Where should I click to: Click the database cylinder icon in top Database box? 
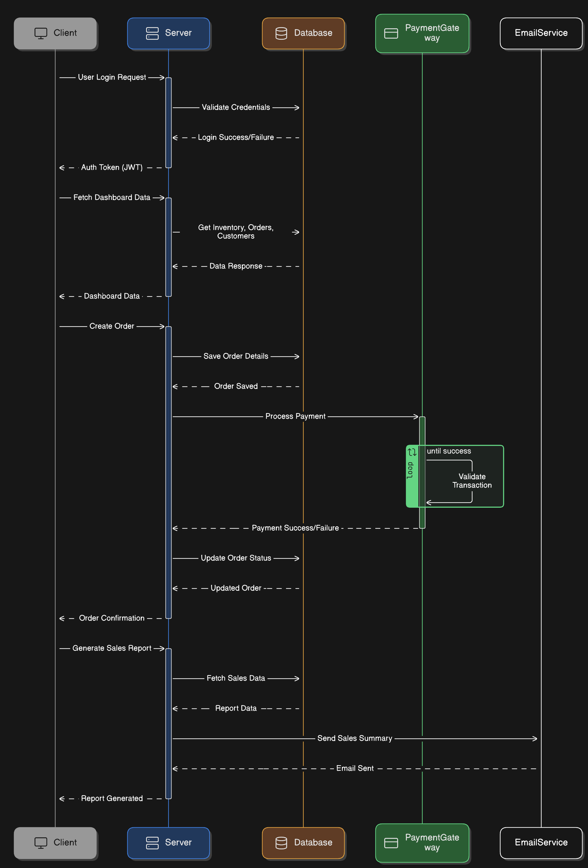(x=281, y=33)
